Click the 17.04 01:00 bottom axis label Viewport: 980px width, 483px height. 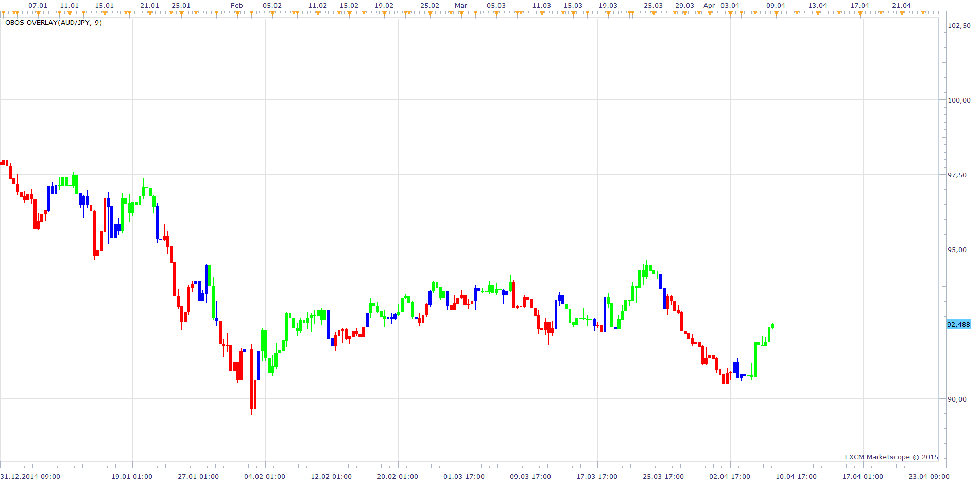(863, 476)
